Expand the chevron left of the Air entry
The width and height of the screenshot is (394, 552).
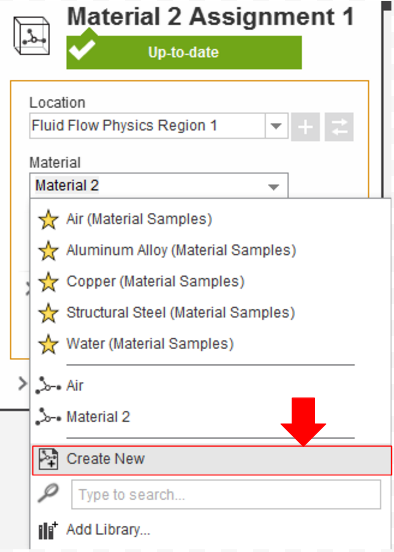click(22, 384)
